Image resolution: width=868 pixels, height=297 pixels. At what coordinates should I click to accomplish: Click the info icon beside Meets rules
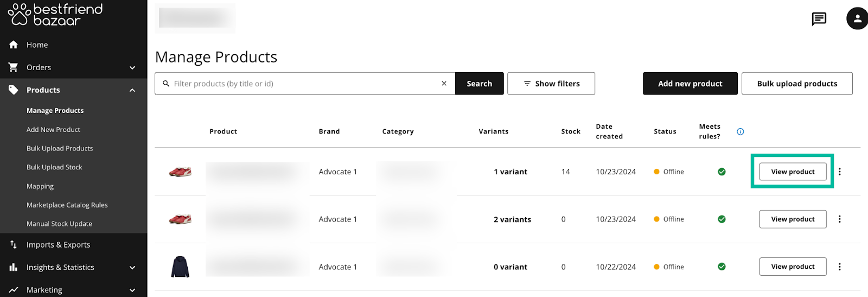(x=741, y=131)
